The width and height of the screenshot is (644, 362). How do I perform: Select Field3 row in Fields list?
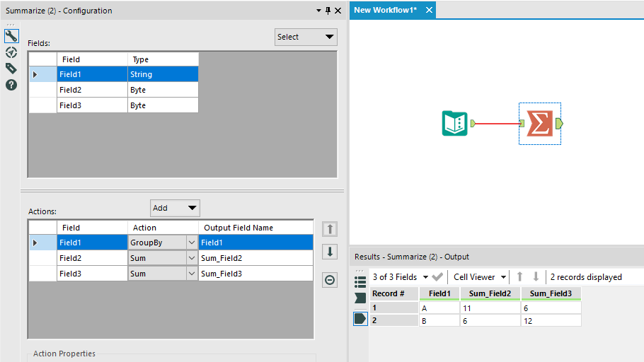coord(114,105)
